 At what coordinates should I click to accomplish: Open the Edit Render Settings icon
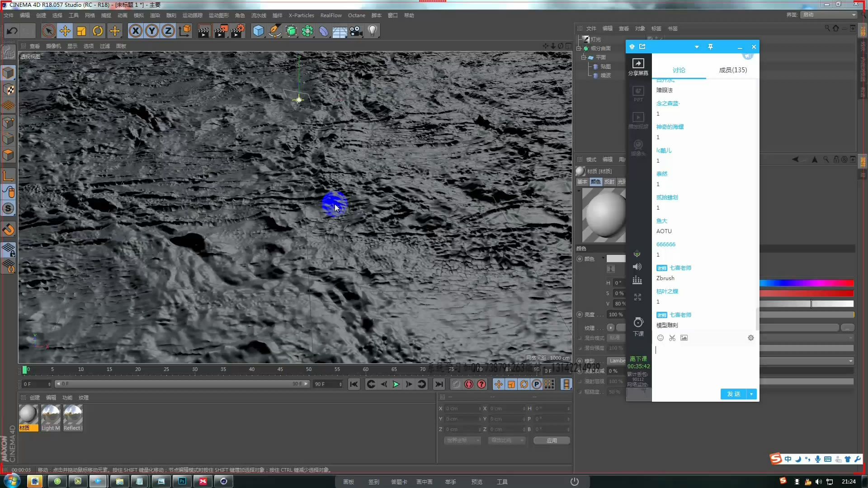pyautogui.click(x=238, y=31)
